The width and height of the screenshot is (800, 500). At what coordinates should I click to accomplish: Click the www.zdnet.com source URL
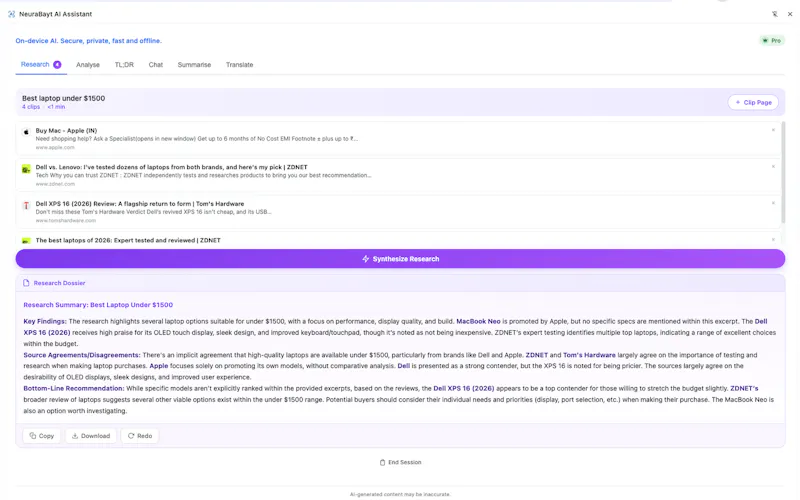pos(55,184)
